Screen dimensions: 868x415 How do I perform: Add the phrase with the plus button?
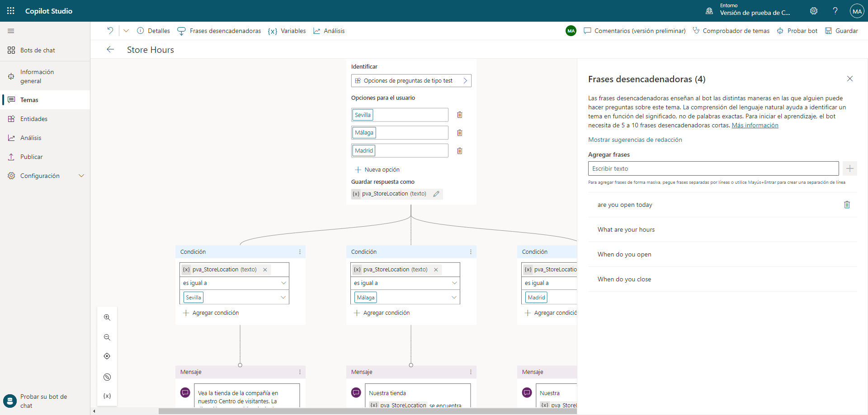point(850,168)
